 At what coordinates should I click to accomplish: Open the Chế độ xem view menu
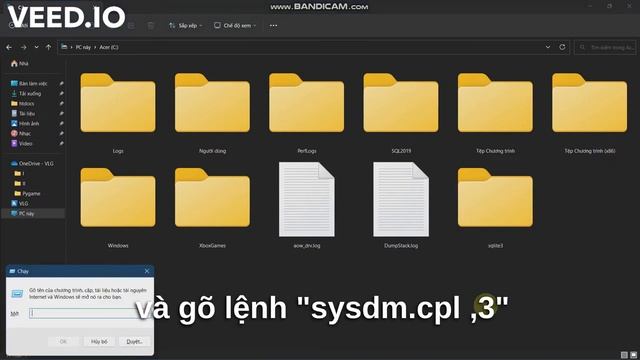coord(235,25)
